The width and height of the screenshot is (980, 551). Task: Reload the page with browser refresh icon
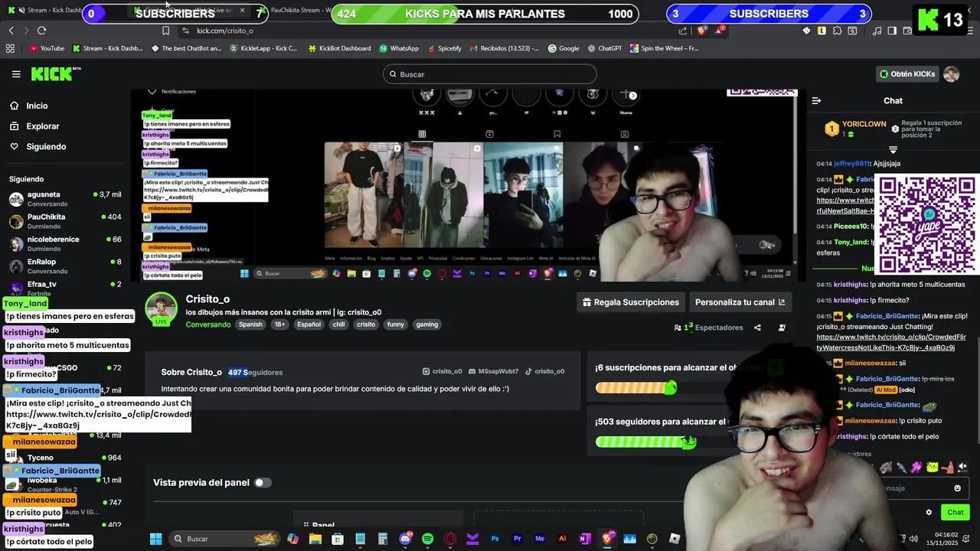pyautogui.click(x=41, y=31)
